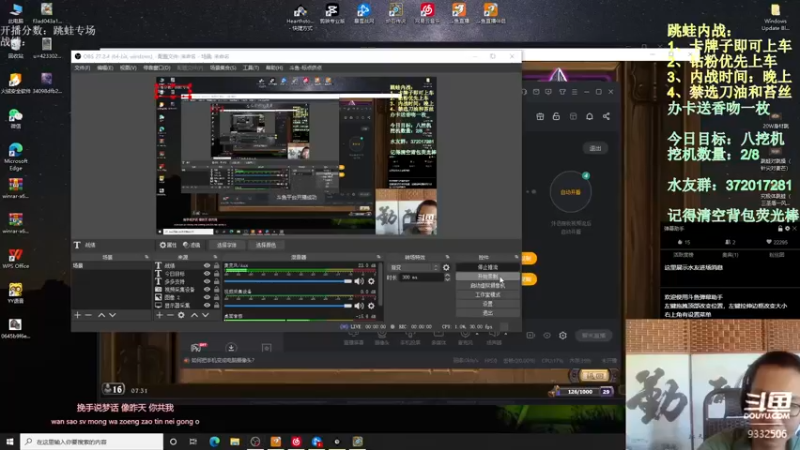
Task: Open settings gear of second mixer track
Action: coord(371,306)
